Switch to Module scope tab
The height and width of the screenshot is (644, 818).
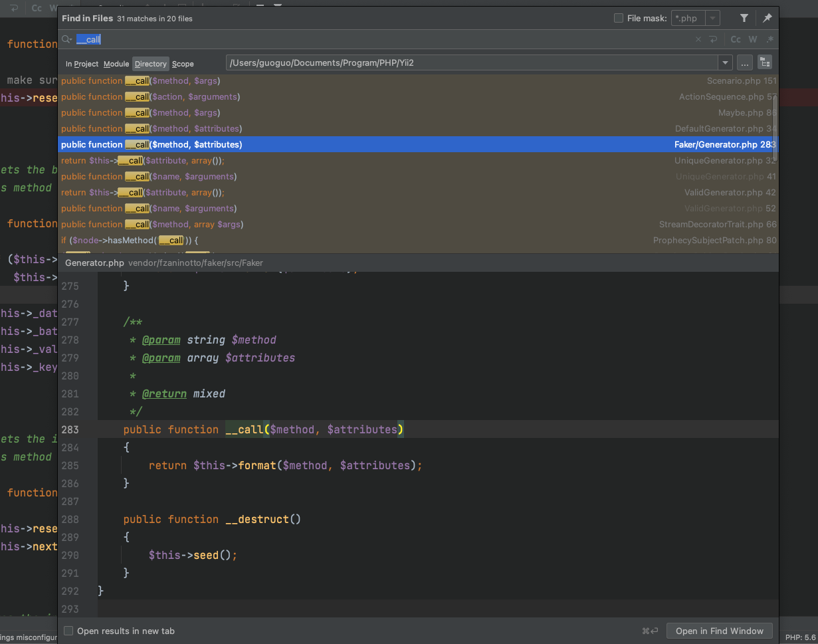[116, 64]
